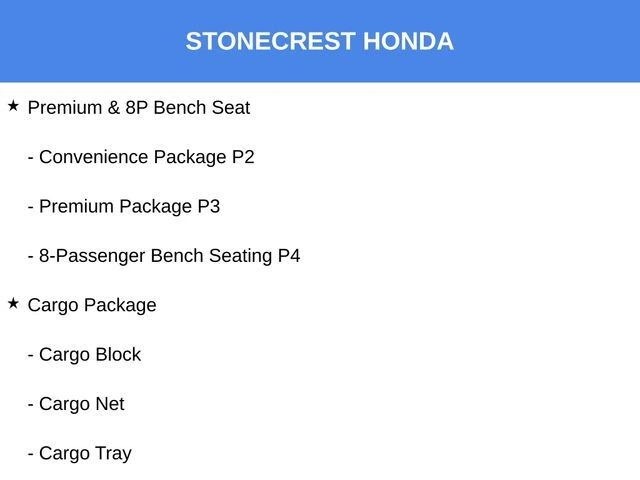Select the Convenience Package P2 item
640x480 pixels.
pos(141,157)
